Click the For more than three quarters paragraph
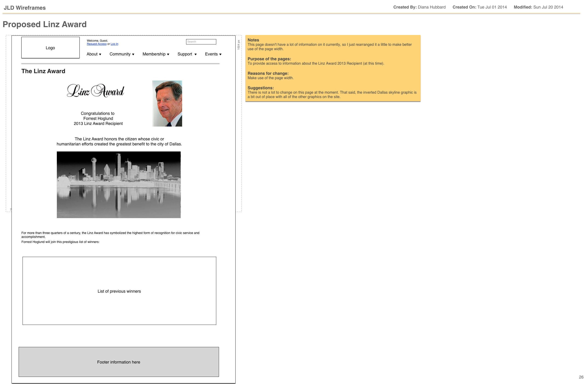 click(x=110, y=235)
